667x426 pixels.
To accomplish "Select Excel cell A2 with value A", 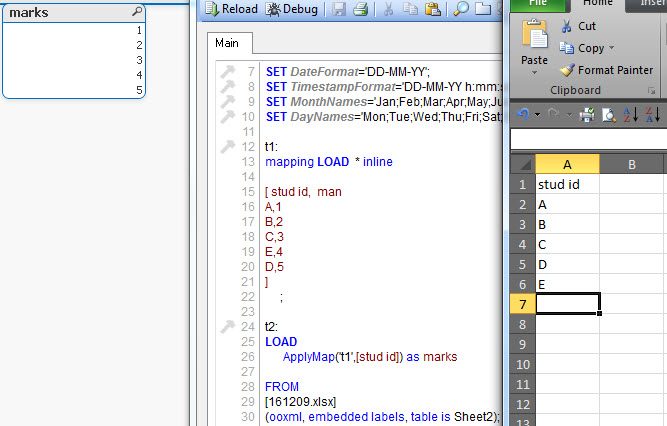I will click(x=567, y=205).
